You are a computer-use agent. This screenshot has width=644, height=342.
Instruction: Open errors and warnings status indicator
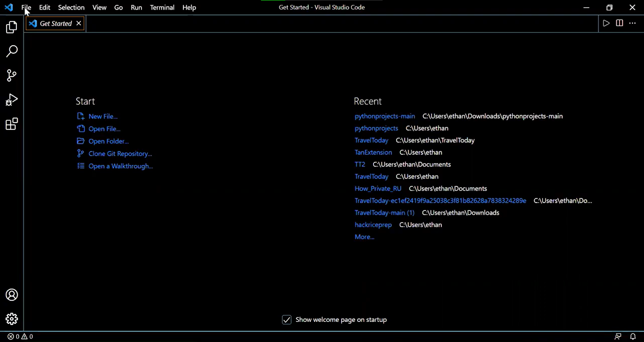pyautogui.click(x=20, y=336)
